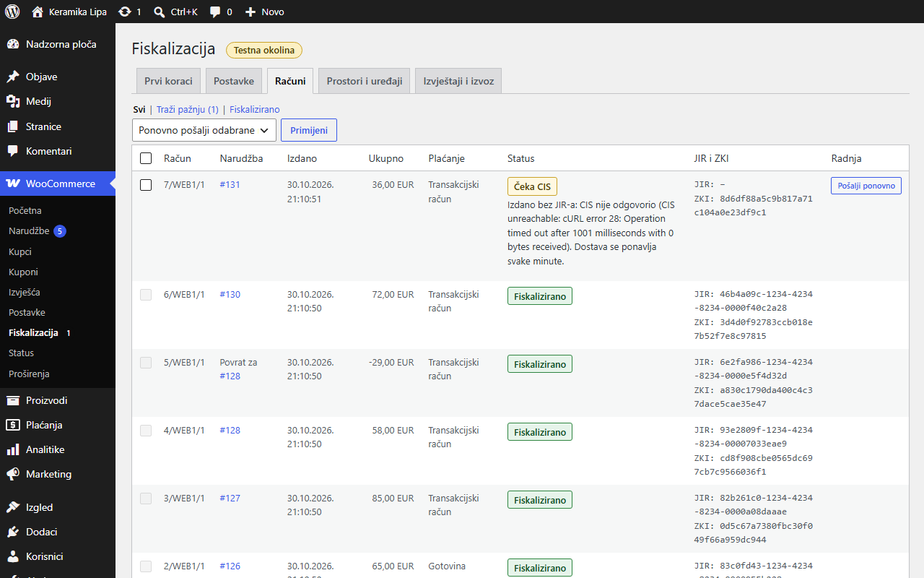Screen dimensions: 924x578
Task: Open order #130 link
Action: pos(230,295)
